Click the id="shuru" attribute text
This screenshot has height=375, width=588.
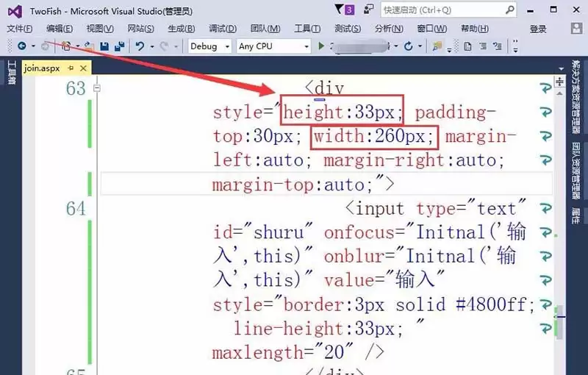pyautogui.click(x=263, y=232)
